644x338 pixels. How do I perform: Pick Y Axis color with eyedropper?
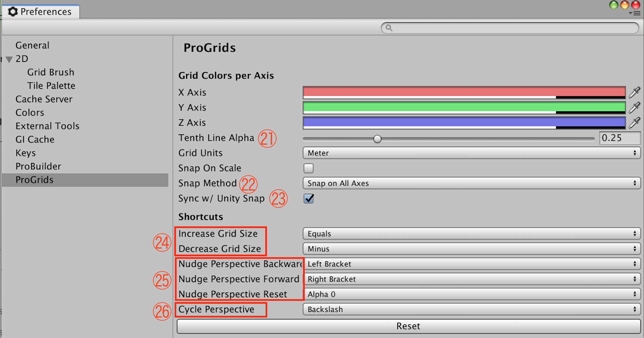634,107
